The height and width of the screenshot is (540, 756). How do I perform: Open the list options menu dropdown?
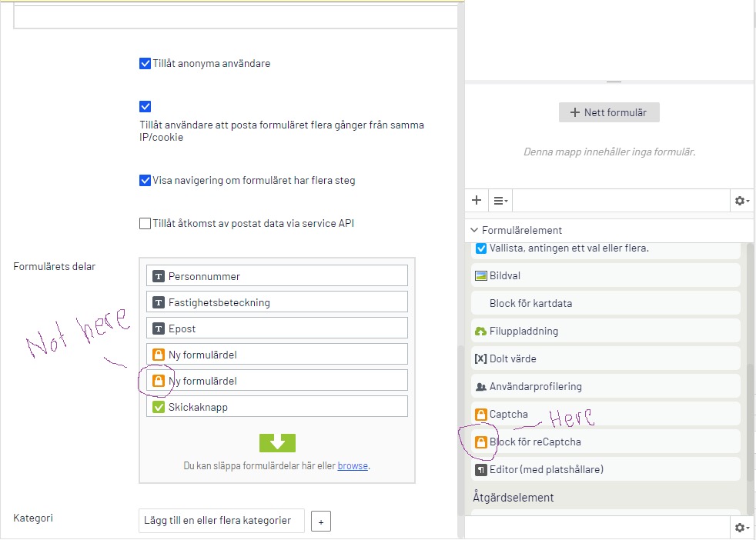(x=500, y=201)
